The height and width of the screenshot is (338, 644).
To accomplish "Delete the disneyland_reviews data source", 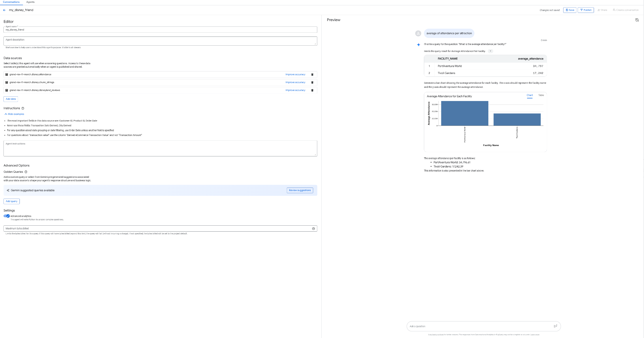I will (312, 90).
